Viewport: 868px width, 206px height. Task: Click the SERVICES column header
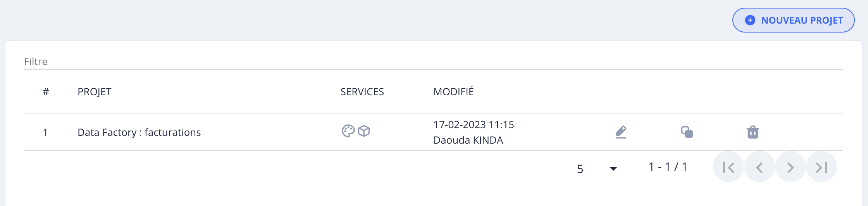362,92
